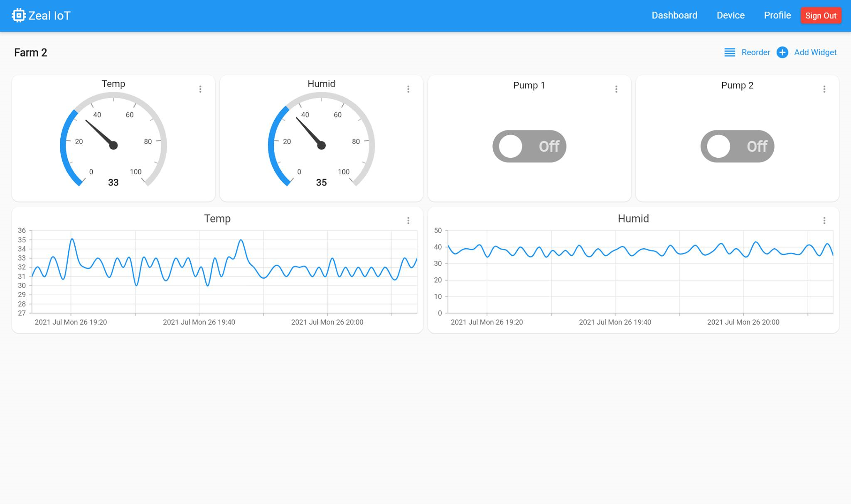Go to the Dashboard nav item

point(674,15)
